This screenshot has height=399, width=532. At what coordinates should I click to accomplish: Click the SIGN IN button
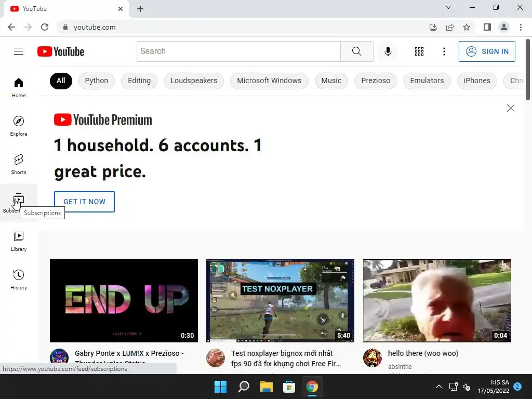tap(487, 51)
